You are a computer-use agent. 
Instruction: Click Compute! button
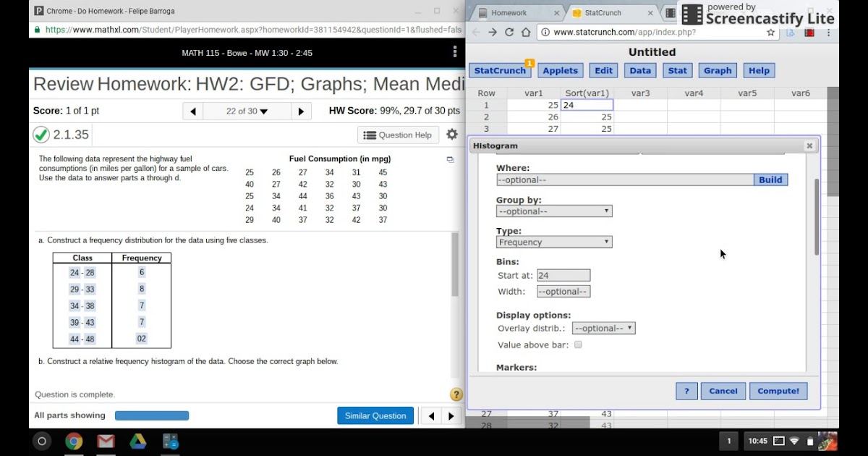coord(778,391)
